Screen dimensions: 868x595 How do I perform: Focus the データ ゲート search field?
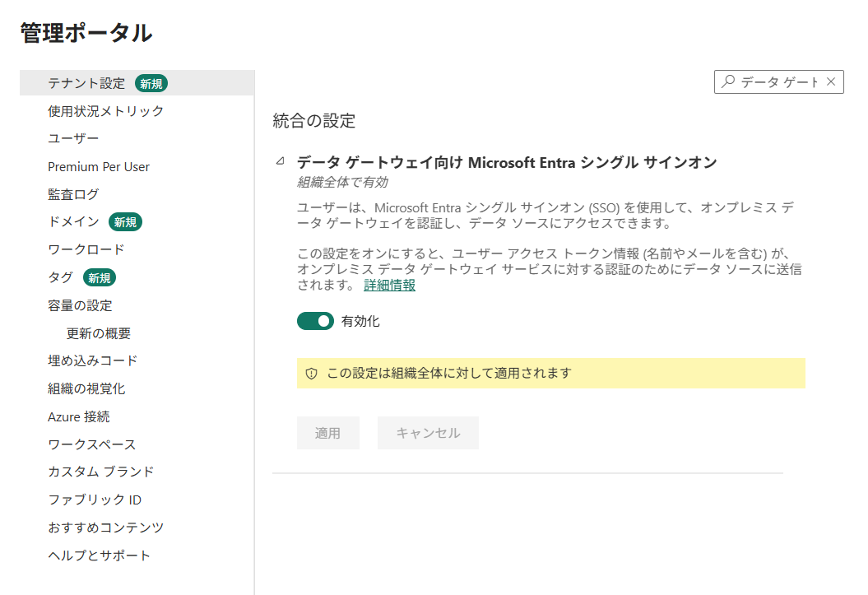[779, 82]
